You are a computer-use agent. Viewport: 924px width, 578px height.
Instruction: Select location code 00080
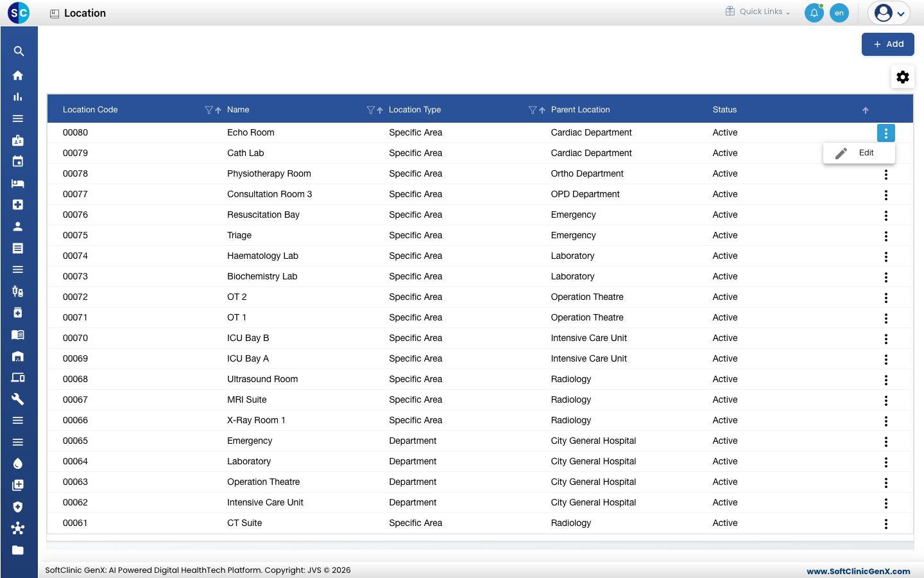(75, 132)
